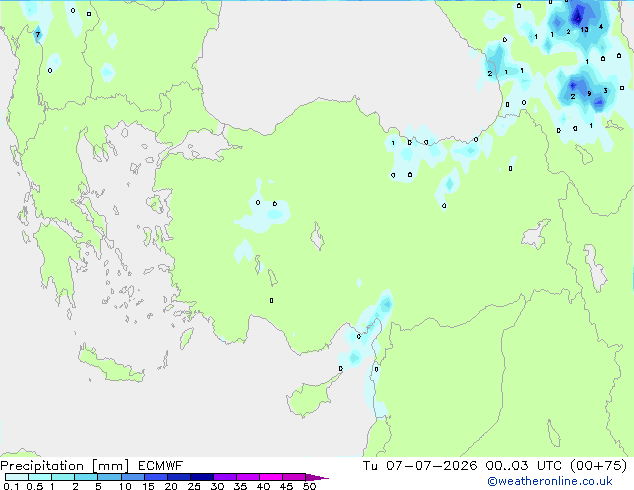Click the 45–50 mm legend color box
The height and width of the screenshot is (490, 634).
[294, 477]
